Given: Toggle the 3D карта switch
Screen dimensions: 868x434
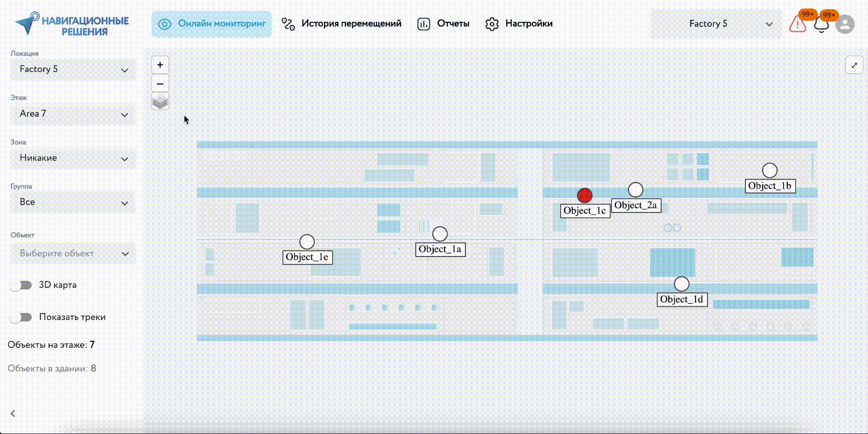Looking at the screenshot, I should [x=21, y=285].
